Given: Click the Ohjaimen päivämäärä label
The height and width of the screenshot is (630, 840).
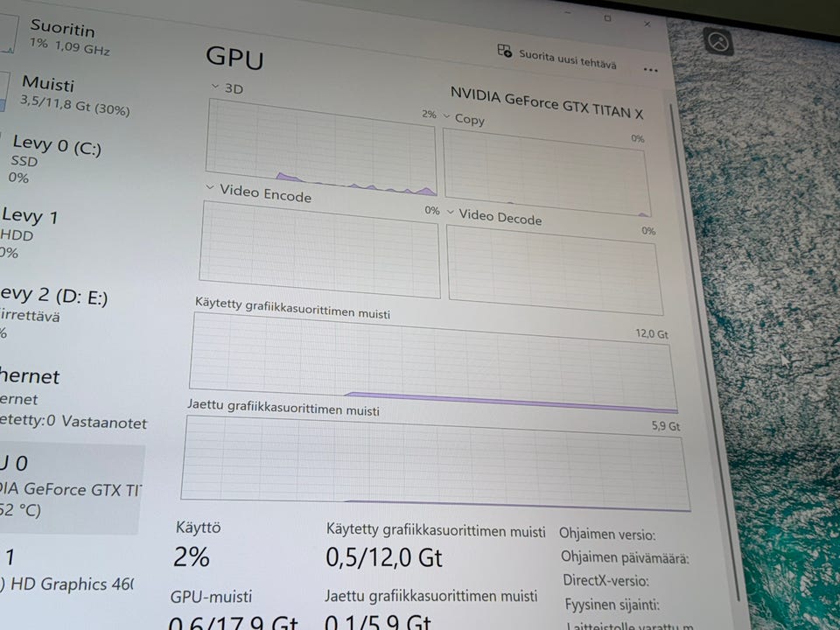Looking at the screenshot, I should point(625,557).
